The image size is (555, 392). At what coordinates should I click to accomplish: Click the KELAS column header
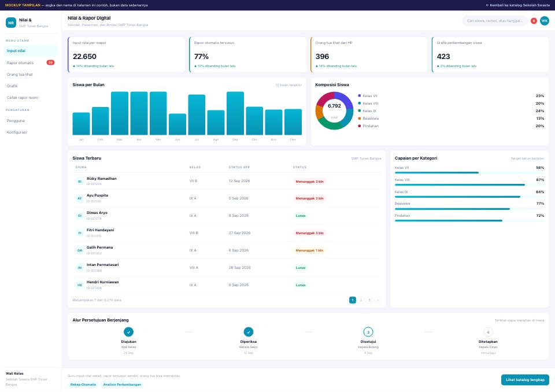pyautogui.click(x=195, y=167)
